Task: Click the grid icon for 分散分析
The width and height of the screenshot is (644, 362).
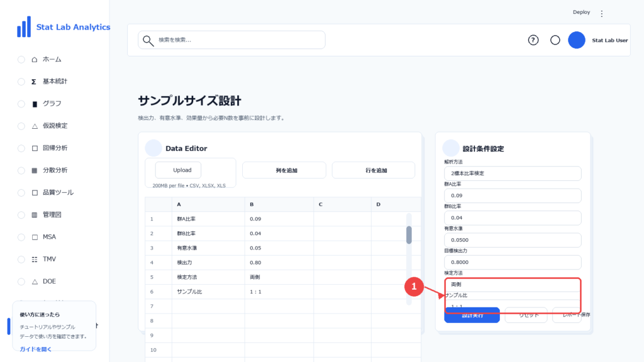Action: point(35,170)
